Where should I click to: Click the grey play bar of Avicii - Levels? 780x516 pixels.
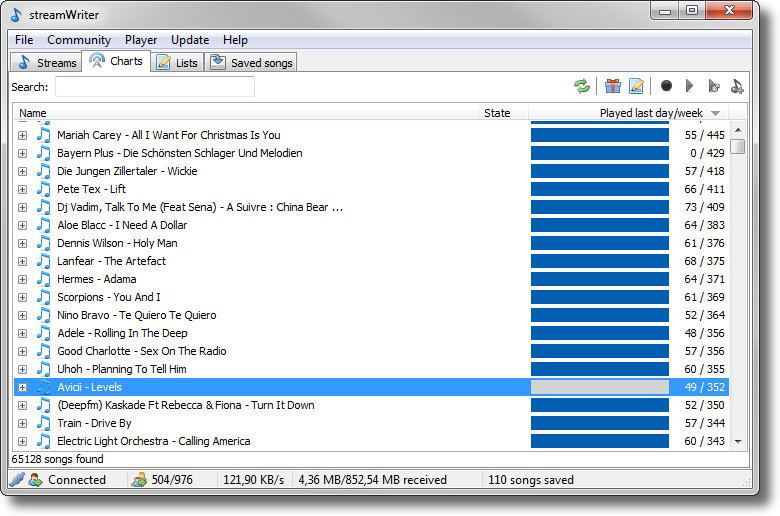pos(599,387)
